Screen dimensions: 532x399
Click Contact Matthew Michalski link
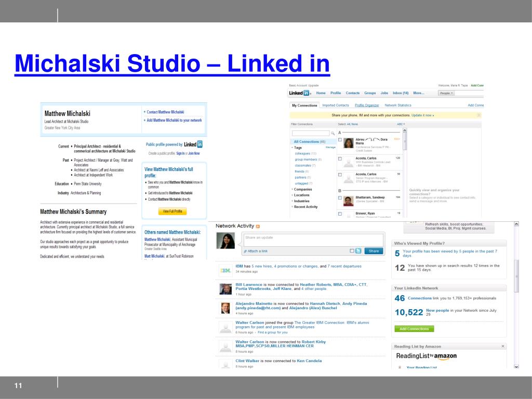click(165, 112)
